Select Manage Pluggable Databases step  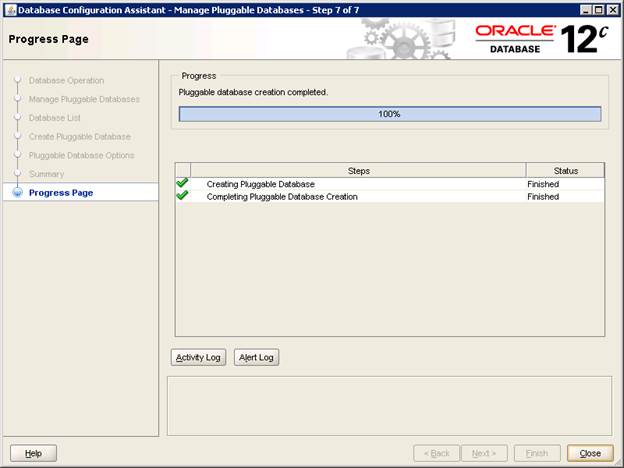pos(84,99)
